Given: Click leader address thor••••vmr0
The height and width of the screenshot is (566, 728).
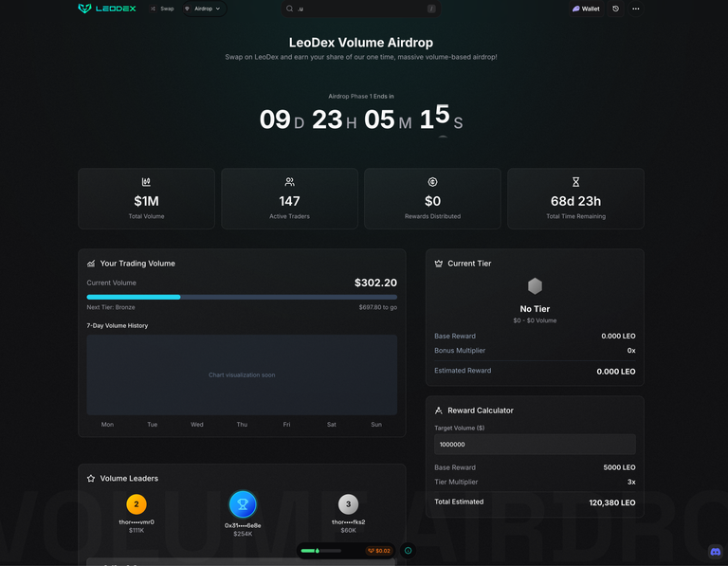Looking at the screenshot, I should click(136, 521).
